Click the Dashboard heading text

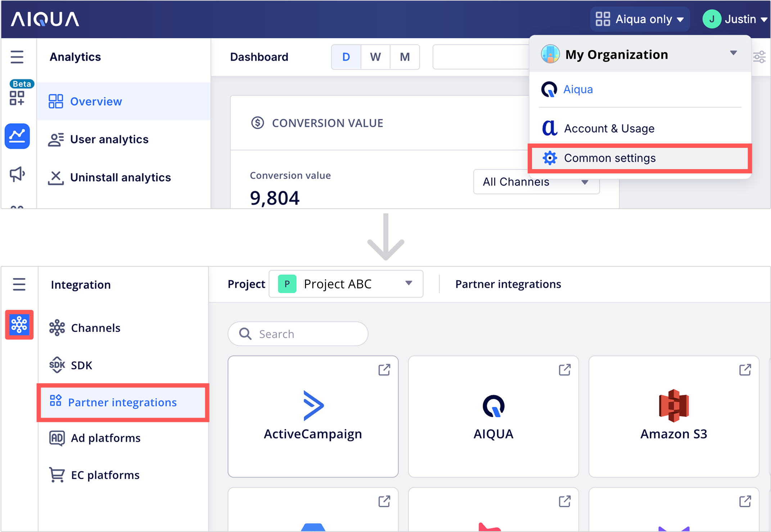[259, 57]
